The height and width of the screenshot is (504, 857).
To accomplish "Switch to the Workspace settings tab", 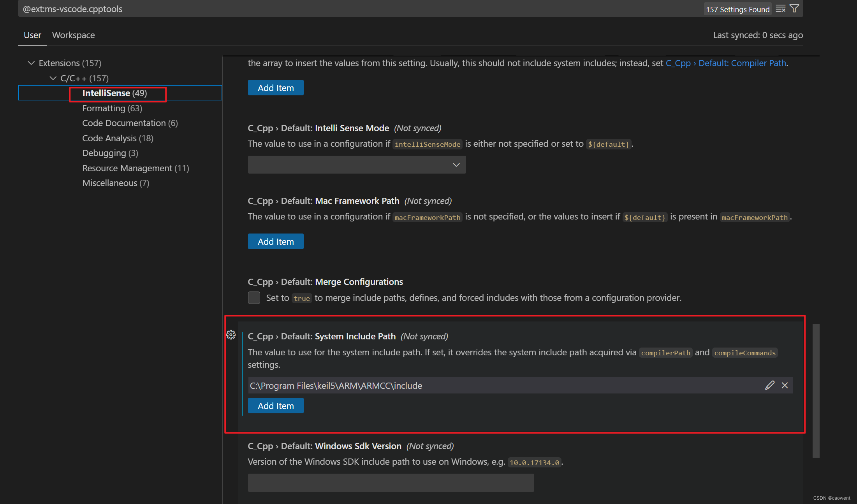I will (73, 35).
